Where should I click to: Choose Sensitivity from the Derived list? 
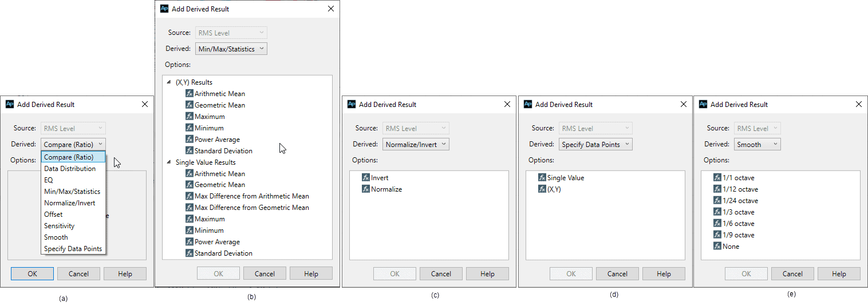[60, 226]
